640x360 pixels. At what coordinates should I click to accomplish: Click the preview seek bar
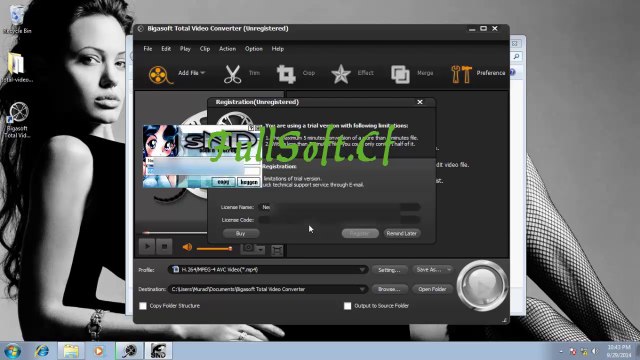pyautogui.click(x=176, y=233)
